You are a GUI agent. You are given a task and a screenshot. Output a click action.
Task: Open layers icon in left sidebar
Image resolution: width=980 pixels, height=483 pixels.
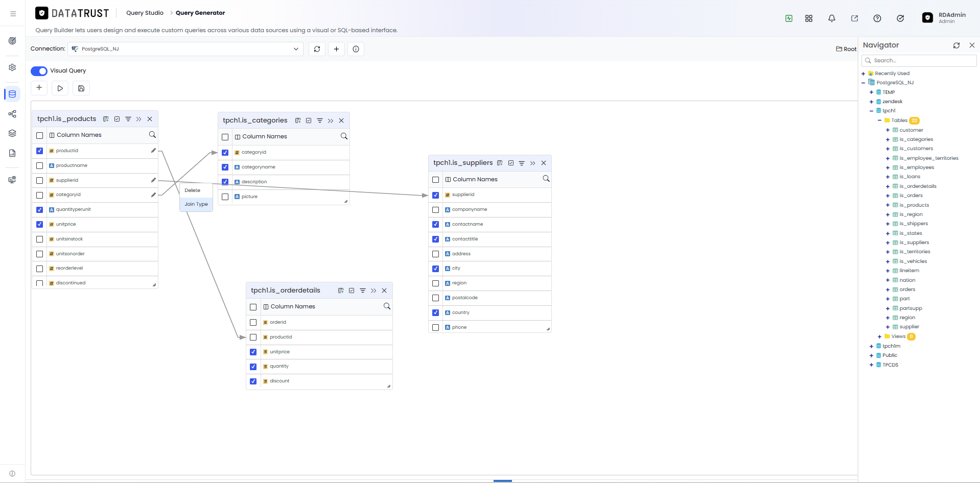[12, 133]
